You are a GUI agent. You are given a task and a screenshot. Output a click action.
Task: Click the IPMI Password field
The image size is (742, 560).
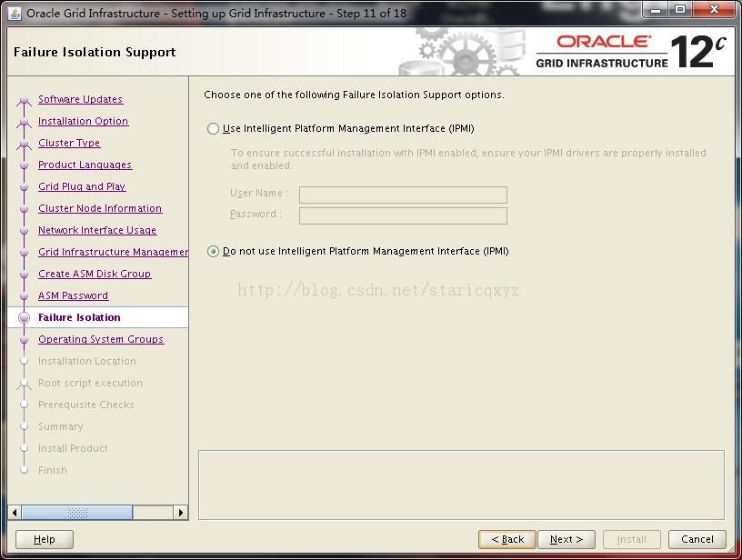(403, 215)
